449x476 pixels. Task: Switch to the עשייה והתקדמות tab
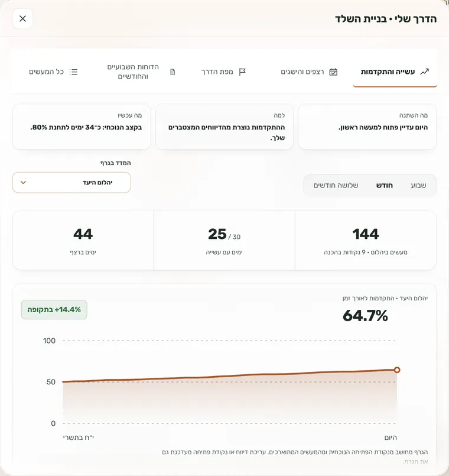pyautogui.click(x=395, y=72)
